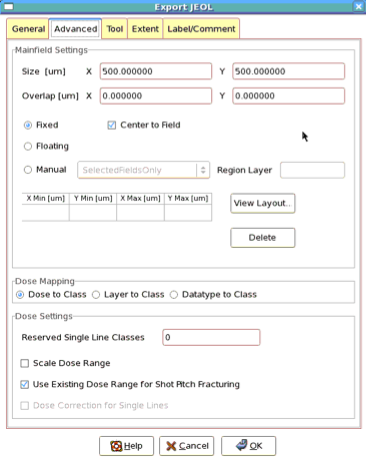Toggle the Center to Field checkbox

[112, 125]
